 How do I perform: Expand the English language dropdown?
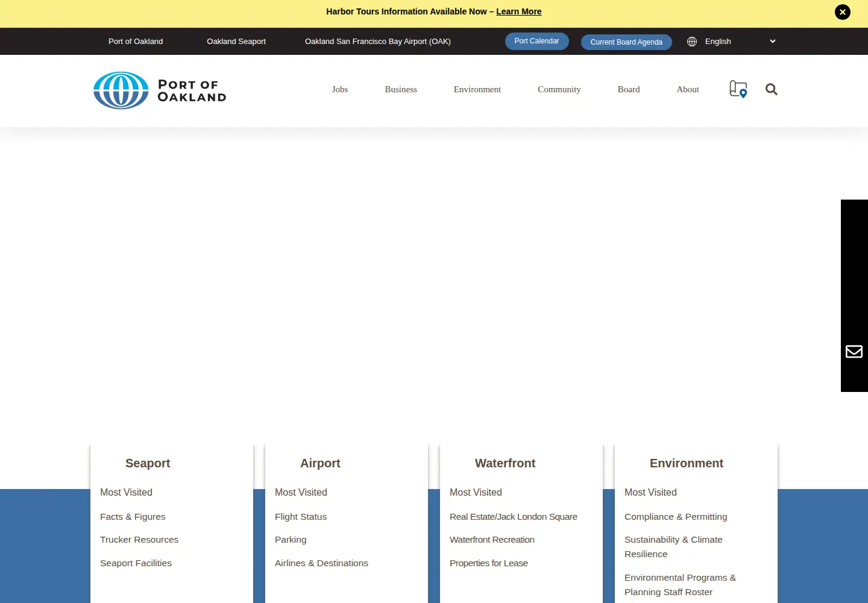coord(740,42)
